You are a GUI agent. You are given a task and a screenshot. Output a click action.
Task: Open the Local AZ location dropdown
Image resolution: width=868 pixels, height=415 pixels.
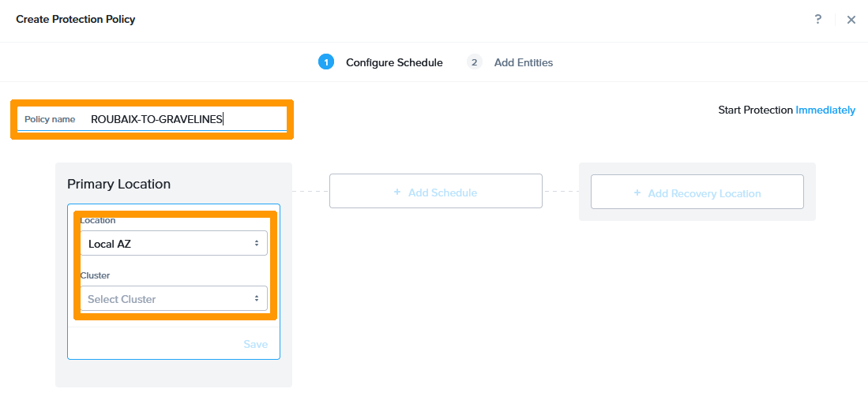tap(174, 244)
